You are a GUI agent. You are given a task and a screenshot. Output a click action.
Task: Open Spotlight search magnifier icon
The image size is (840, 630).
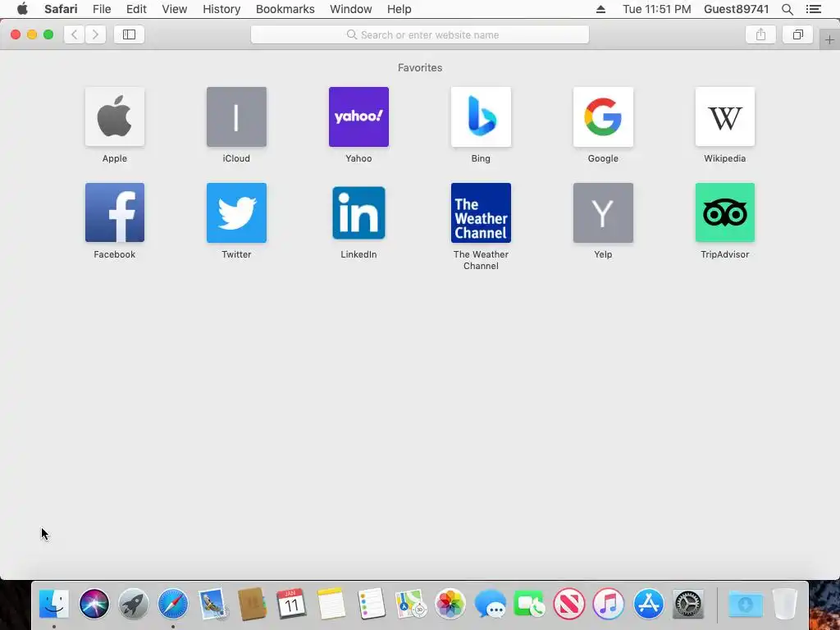pos(787,9)
